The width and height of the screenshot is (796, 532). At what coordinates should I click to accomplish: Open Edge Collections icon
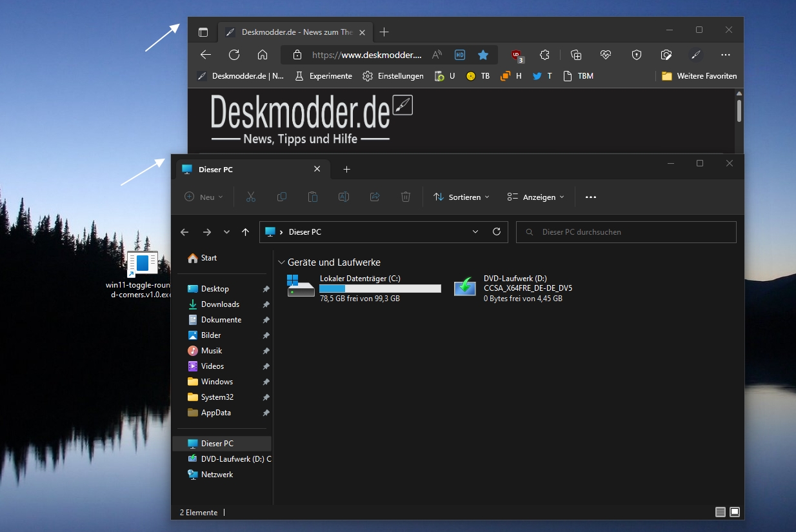tap(577, 55)
